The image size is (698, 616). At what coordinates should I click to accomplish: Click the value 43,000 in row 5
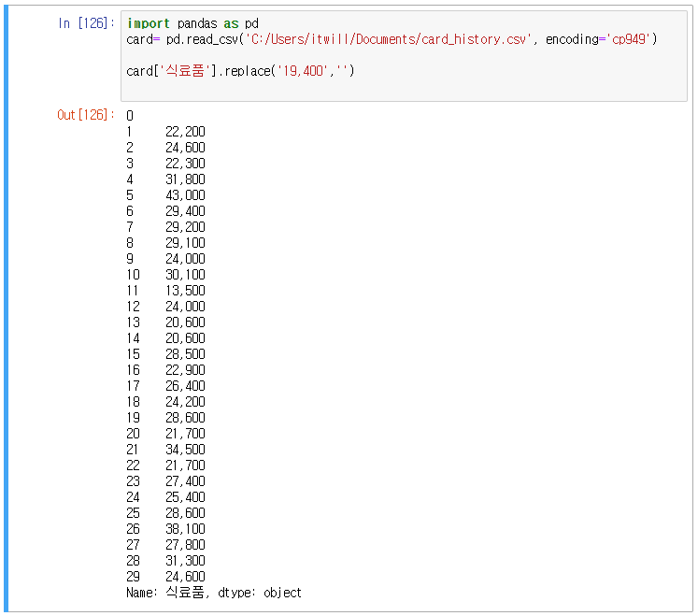coord(185,195)
